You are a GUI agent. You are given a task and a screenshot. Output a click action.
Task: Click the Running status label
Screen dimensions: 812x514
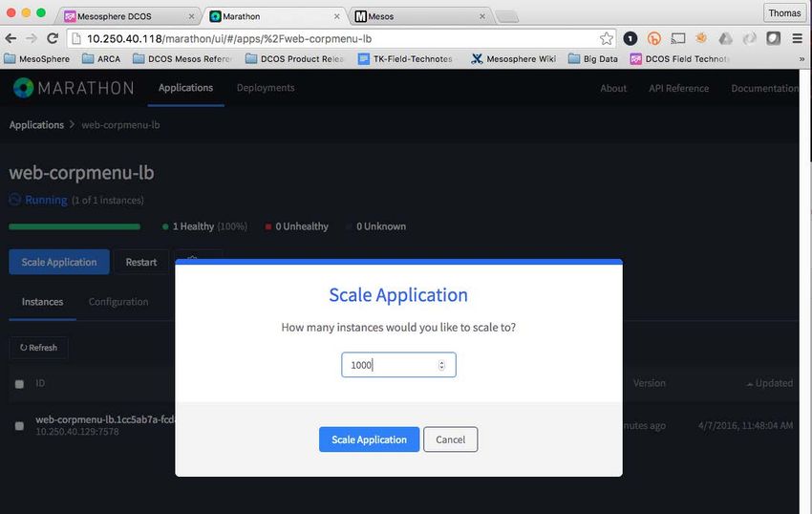click(46, 200)
